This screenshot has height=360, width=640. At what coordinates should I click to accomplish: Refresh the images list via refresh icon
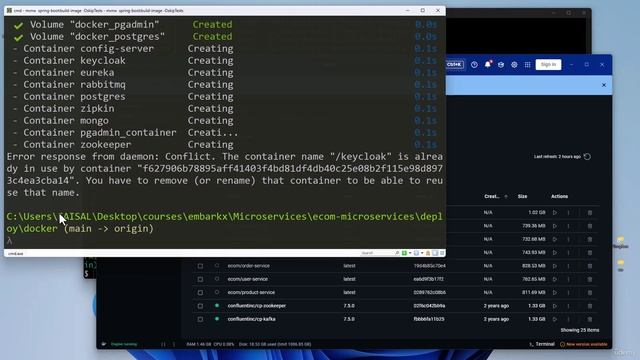click(x=587, y=156)
